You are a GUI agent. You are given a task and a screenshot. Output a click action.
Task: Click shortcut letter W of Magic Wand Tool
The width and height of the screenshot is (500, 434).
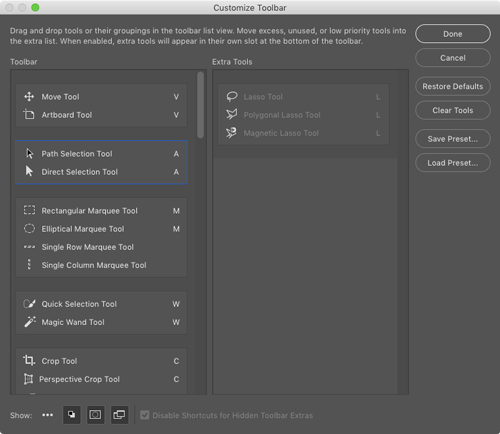pyautogui.click(x=176, y=322)
